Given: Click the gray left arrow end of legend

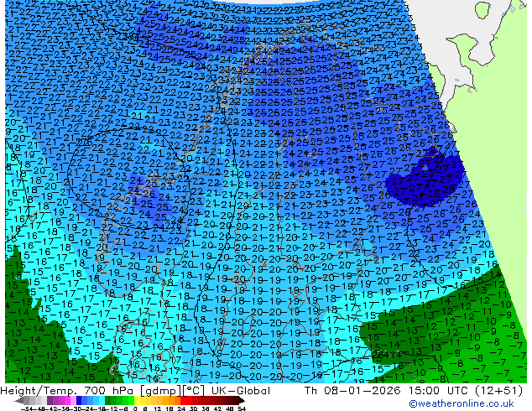Looking at the screenshot, I should tap(19, 401).
